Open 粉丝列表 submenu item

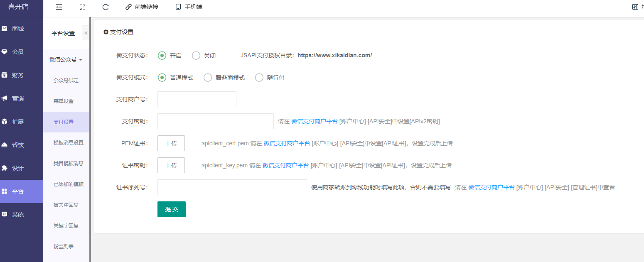tap(66, 246)
